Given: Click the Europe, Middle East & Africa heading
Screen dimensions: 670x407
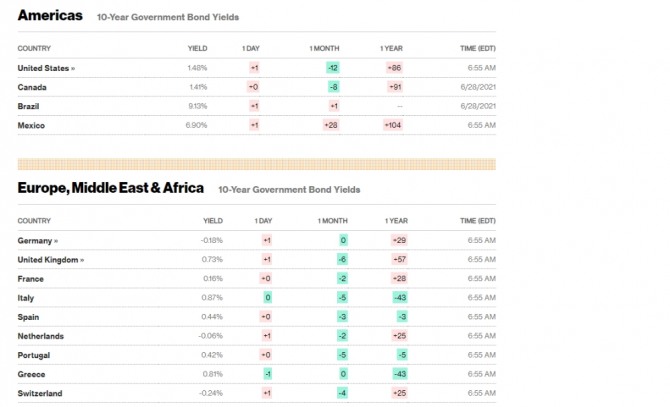Looking at the screenshot, I should [x=110, y=188].
